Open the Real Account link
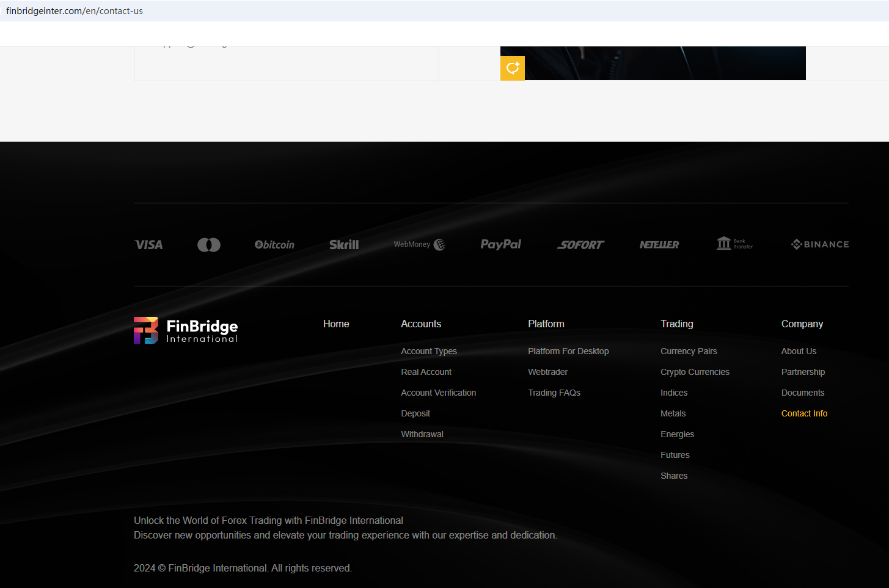This screenshot has height=588, width=889. pos(426,372)
